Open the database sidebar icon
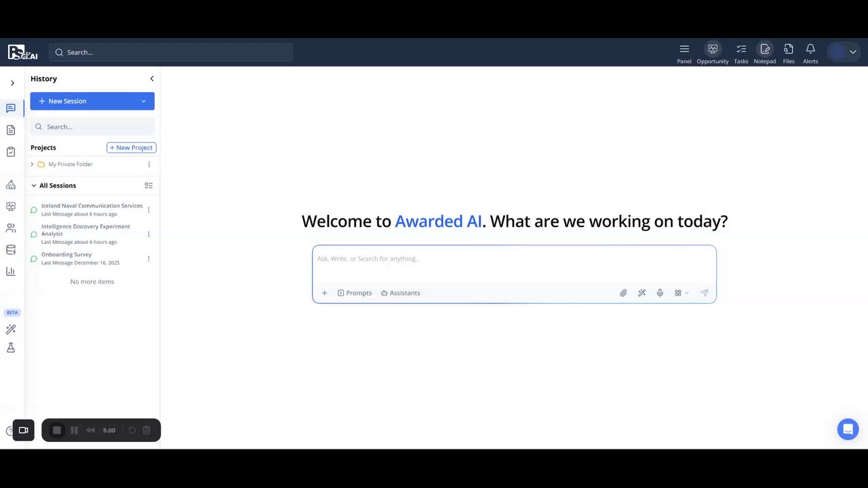Screen dimensions: 868x488 point(11,250)
